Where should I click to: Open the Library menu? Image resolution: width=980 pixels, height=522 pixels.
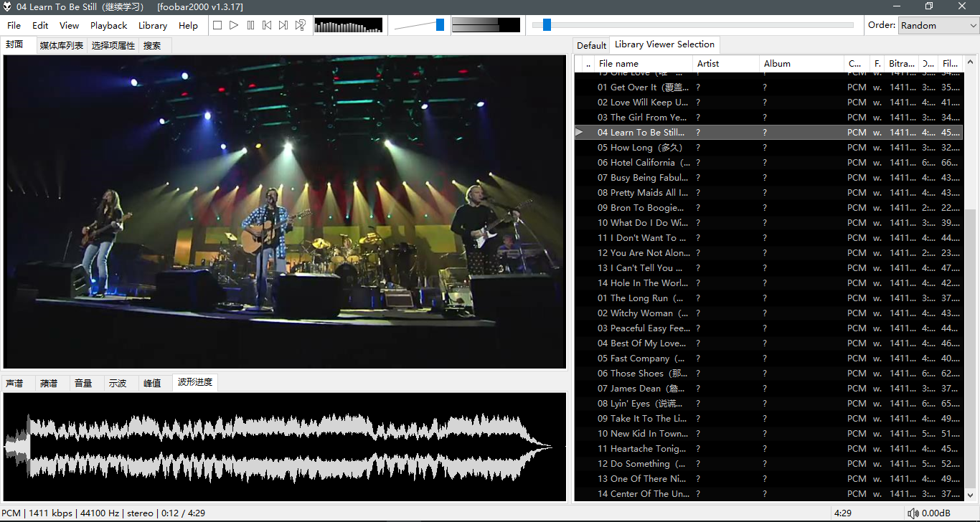152,25
